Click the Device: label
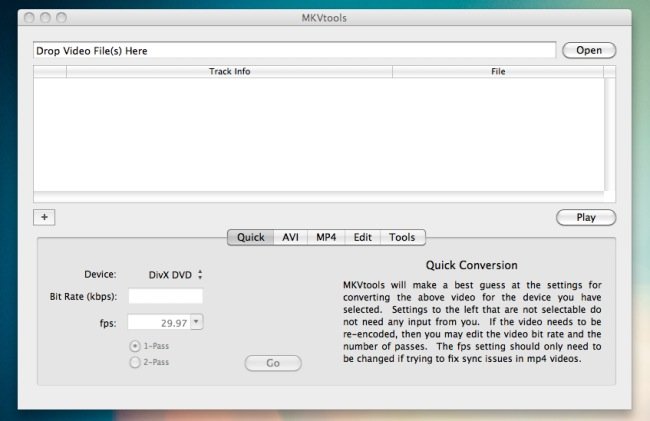650x421 pixels. (x=100, y=274)
